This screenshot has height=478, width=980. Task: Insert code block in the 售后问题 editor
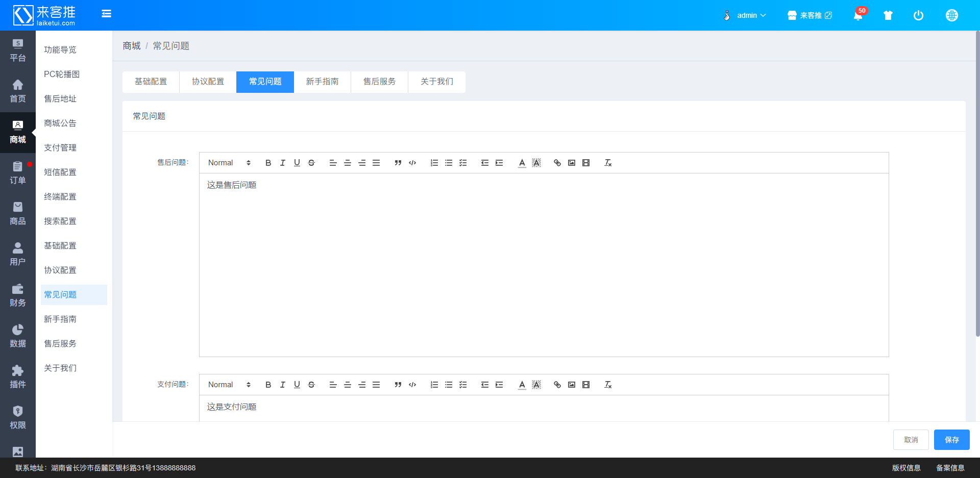[412, 163]
